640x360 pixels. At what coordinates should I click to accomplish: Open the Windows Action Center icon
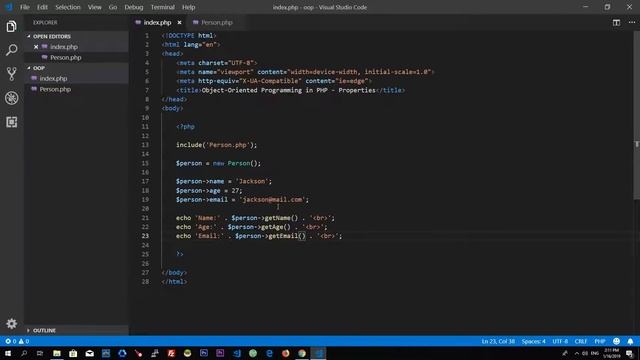click(x=629, y=353)
